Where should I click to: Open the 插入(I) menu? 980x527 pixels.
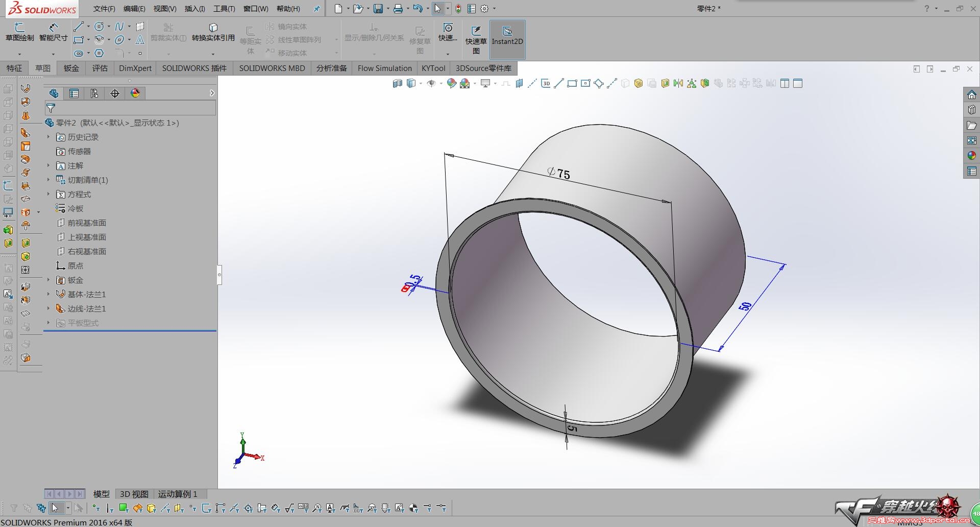point(194,9)
